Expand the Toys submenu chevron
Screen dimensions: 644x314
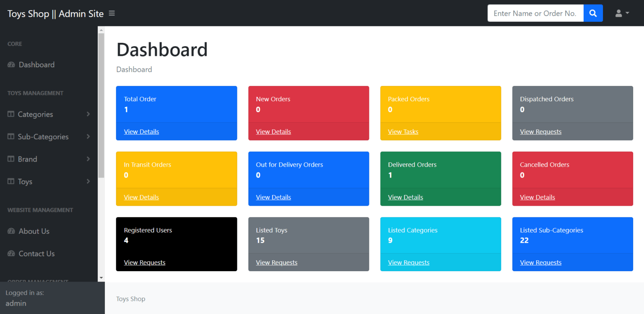click(x=88, y=181)
